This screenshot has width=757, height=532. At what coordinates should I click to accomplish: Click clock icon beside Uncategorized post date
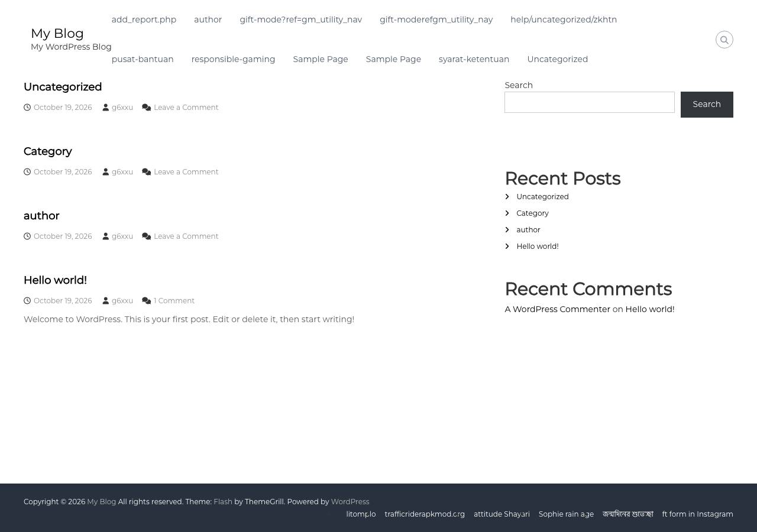[x=27, y=108]
